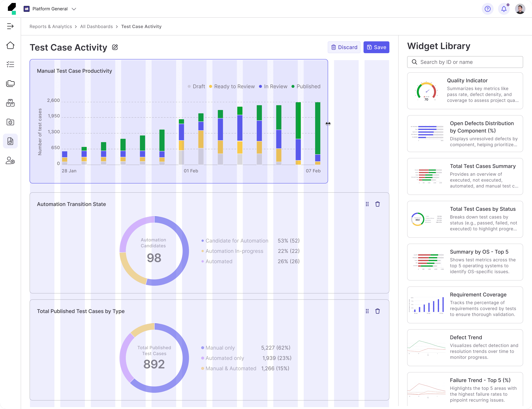Open the Home icon in sidebar
The height and width of the screenshot is (409, 532).
(x=10, y=45)
